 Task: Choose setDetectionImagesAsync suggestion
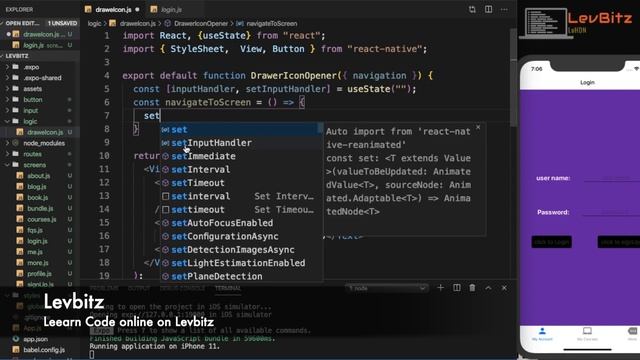pyautogui.click(x=241, y=249)
